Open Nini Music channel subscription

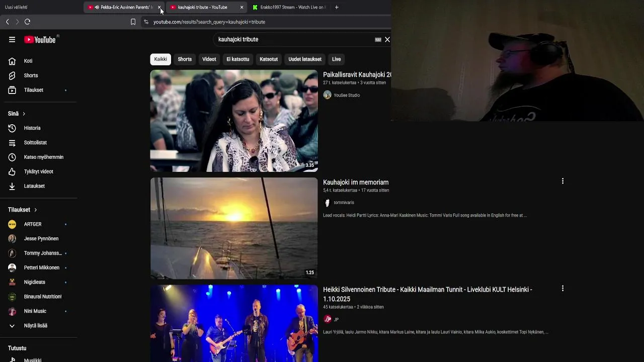point(39,311)
